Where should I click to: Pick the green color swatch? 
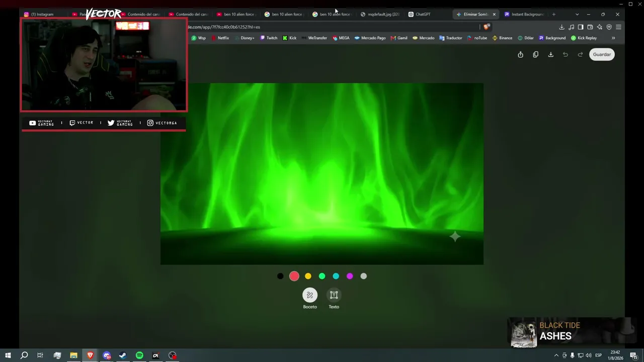322,276
